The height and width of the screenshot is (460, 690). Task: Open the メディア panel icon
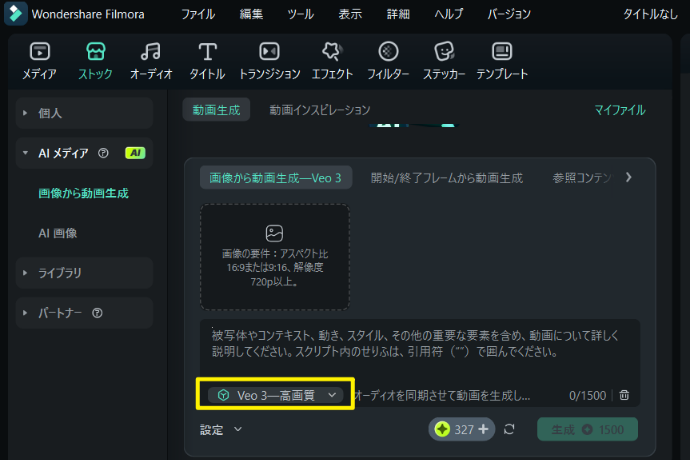pos(40,52)
